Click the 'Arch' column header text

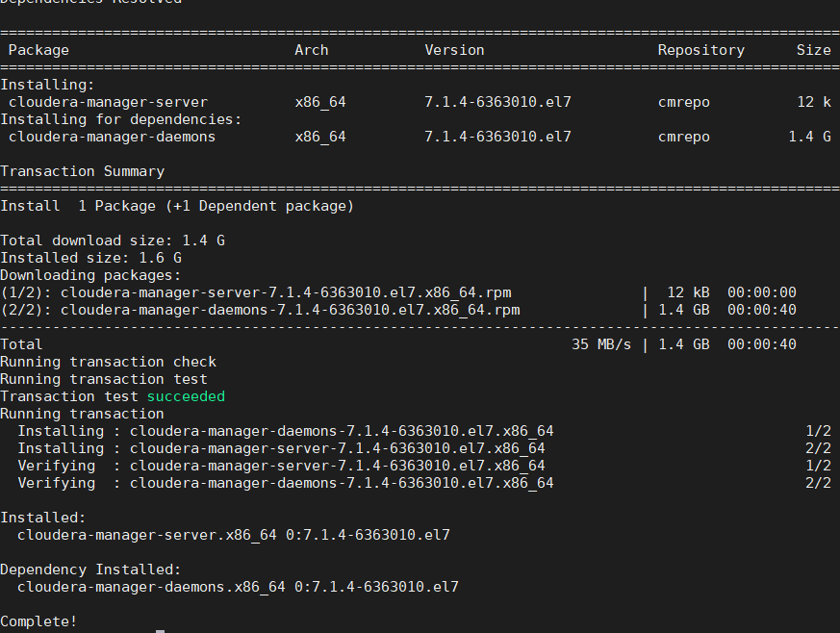coord(311,50)
